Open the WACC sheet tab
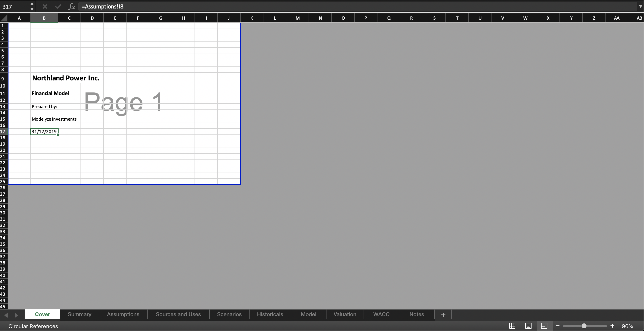The image size is (644, 331). coord(381,314)
